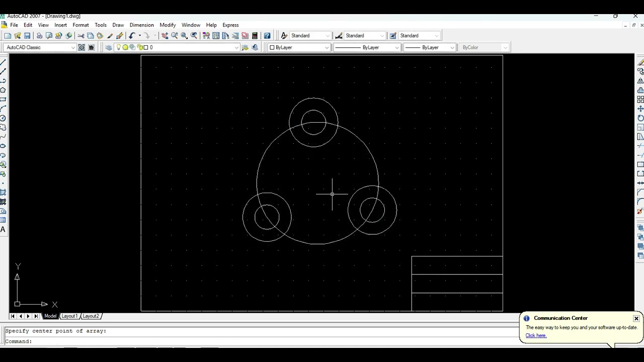Click the white swatch in the color control
Image resolution: width=644 pixels, height=362 pixels.
[272, 47]
